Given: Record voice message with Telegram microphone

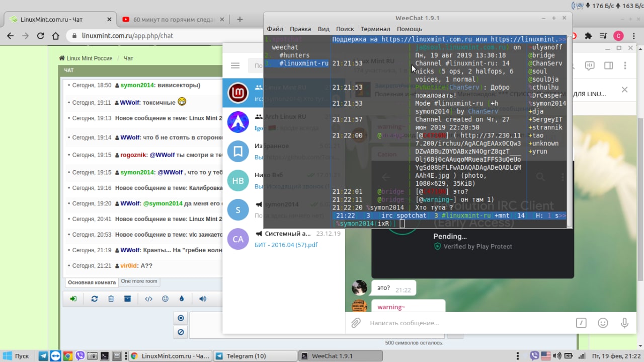Looking at the screenshot, I should pyautogui.click(x=624, y=323).
